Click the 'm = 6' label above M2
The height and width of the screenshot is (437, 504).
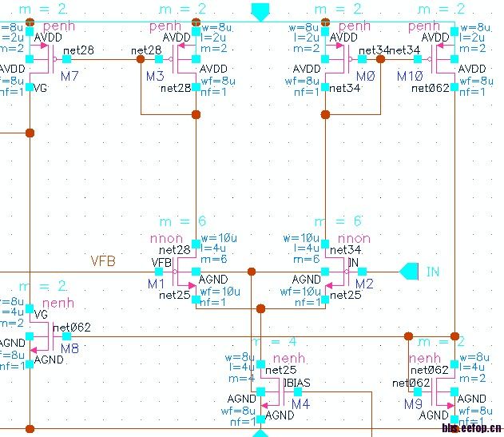pyautogui.click(x=338, y=221)
